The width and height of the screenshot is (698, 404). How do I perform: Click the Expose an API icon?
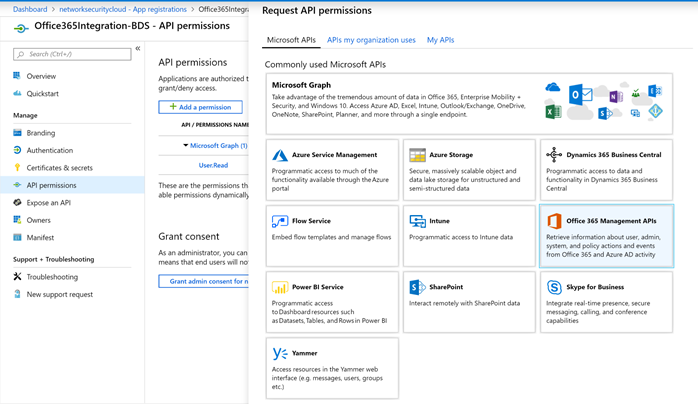[x=17, y=202]
